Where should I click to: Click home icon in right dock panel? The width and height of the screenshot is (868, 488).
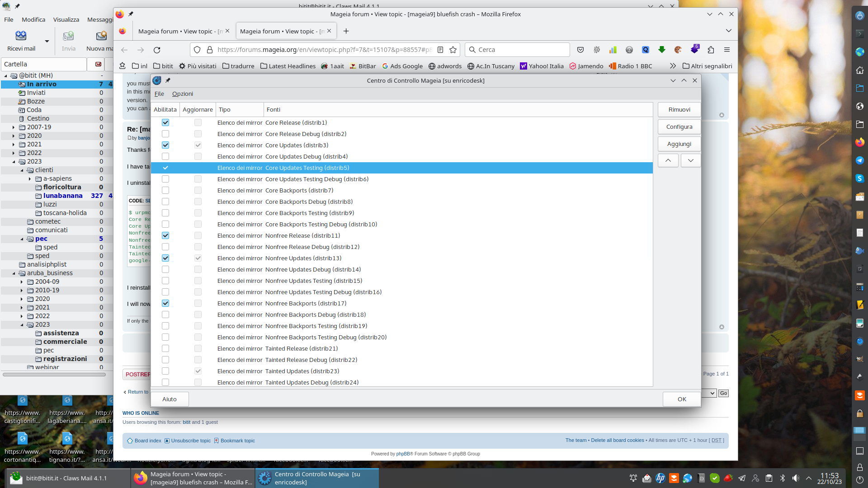pos(860,70)
